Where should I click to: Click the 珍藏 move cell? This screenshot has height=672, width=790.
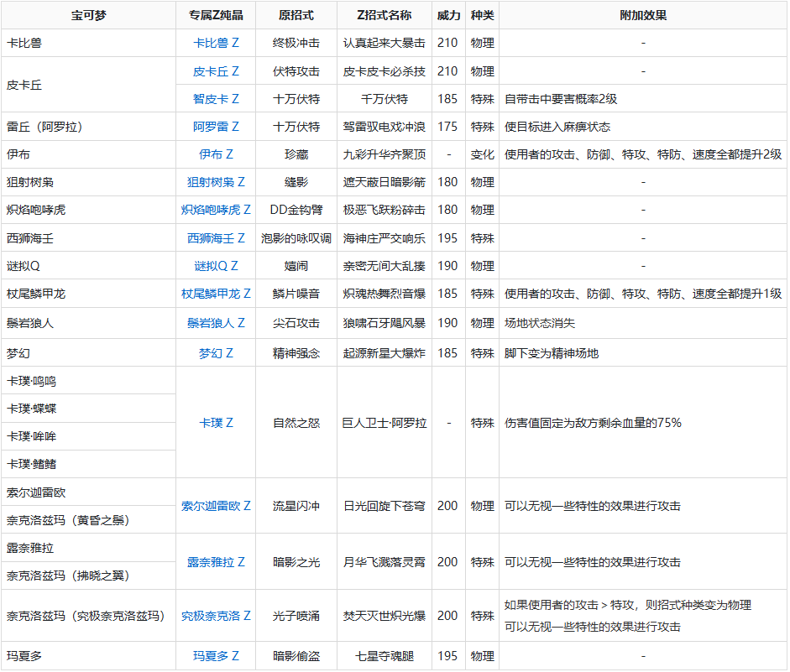point(296,154)
